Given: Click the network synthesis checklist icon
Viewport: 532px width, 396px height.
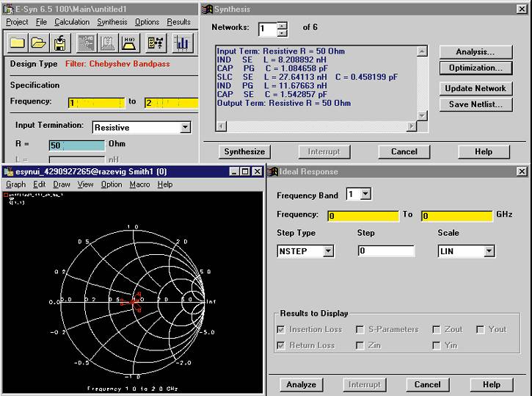Looking at the screenshot, I should pos(156,43).
